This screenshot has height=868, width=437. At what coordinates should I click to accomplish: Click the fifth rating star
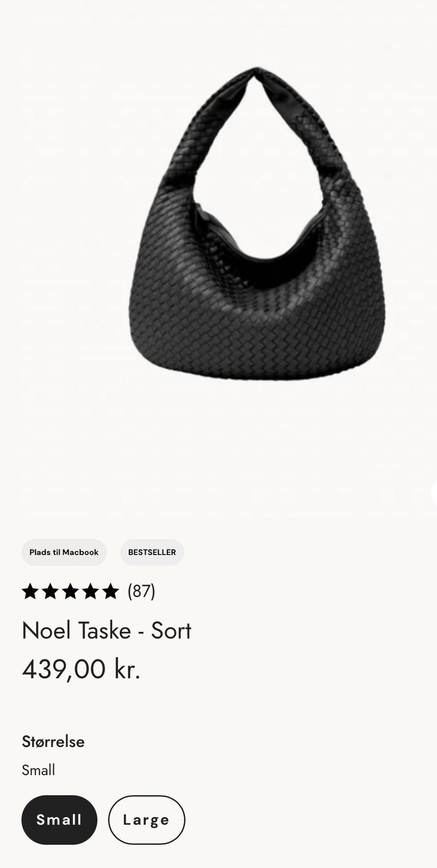tap(110, 591)
